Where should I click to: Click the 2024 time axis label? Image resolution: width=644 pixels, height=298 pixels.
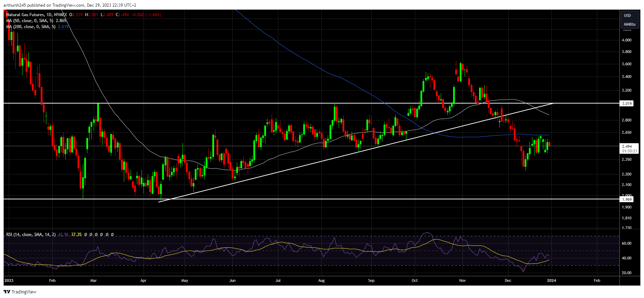[551, 280]
